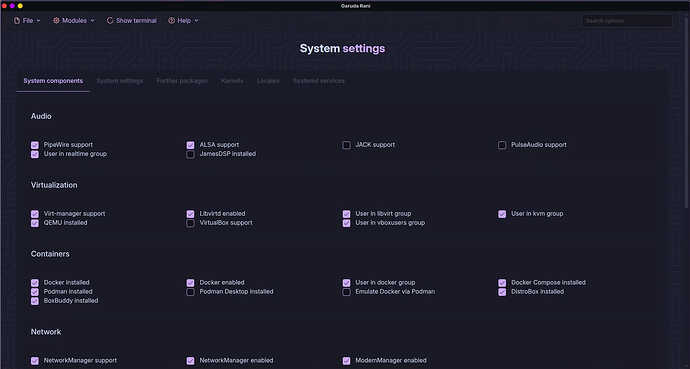690x369 pixels.
Task: Open the Kernels tab
Action: point(232,81)
